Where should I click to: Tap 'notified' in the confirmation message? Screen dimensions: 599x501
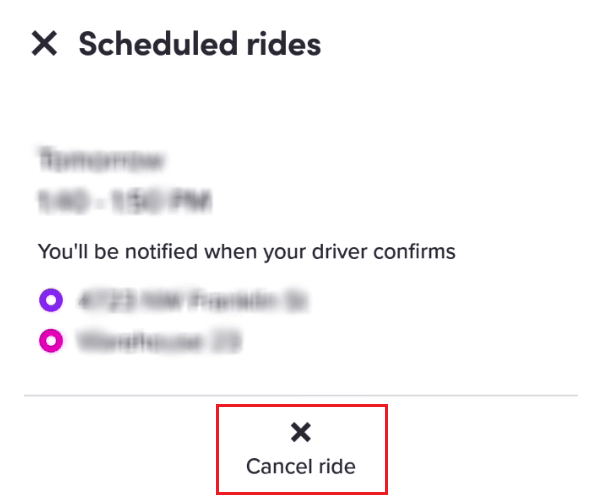point(161,252)
